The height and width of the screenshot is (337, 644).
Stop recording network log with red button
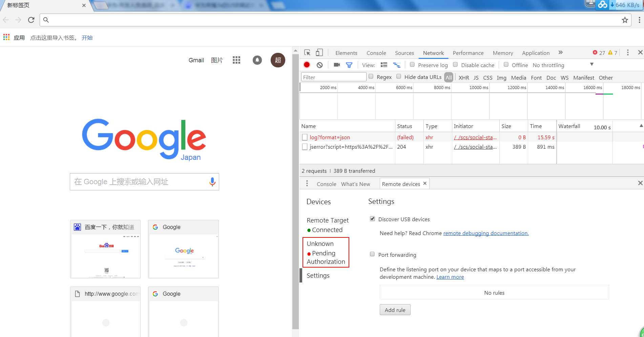[307, 65]
